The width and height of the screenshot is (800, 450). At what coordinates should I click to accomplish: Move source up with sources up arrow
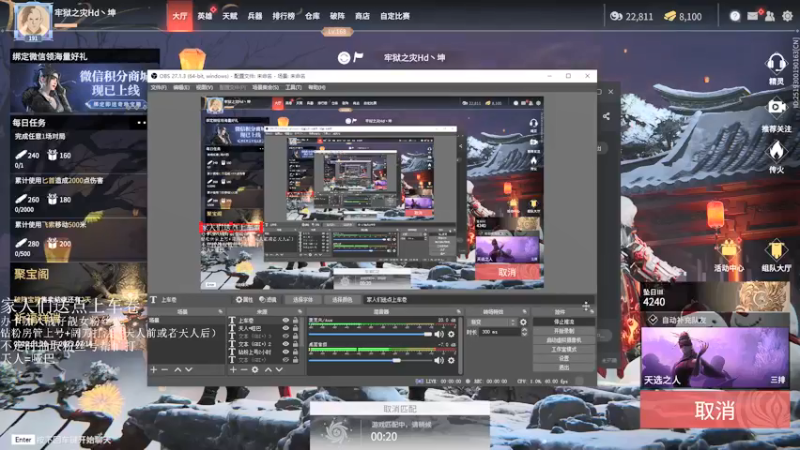(x=268, y=369)
